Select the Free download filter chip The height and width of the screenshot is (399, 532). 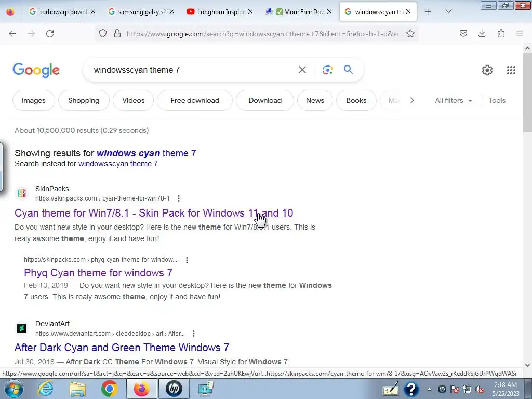coord(195,100)
